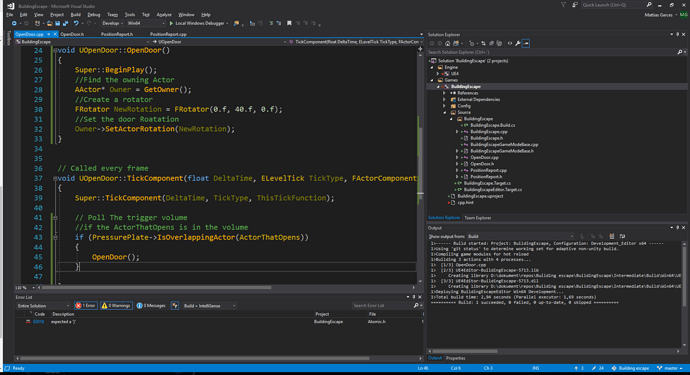Open the Analyze menu
The image size is (690, 375).
164,15
